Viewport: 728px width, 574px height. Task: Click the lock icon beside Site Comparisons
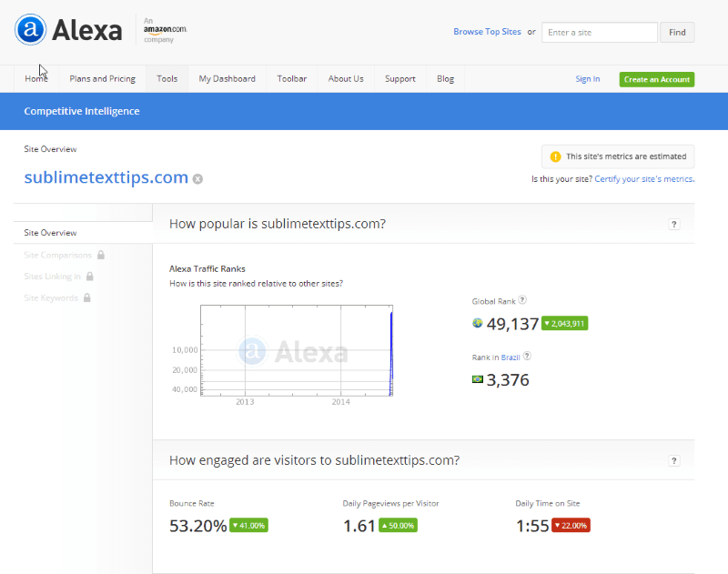click(x=101, y=255)
